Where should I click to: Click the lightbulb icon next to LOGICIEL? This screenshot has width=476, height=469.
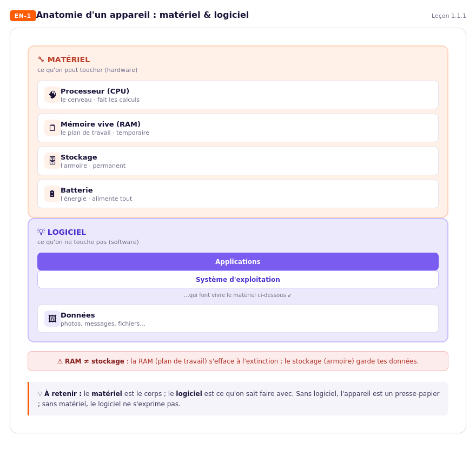pyautogui.click(x=41, y=232)
